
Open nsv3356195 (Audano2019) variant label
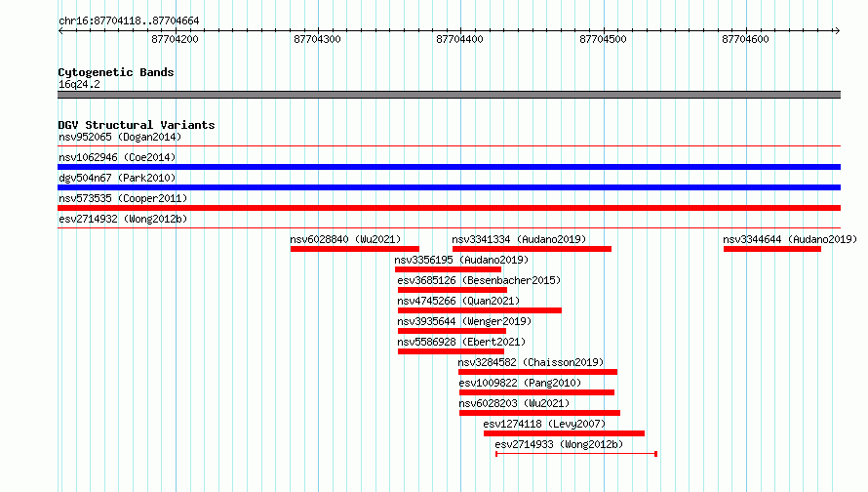click(461, 260)
